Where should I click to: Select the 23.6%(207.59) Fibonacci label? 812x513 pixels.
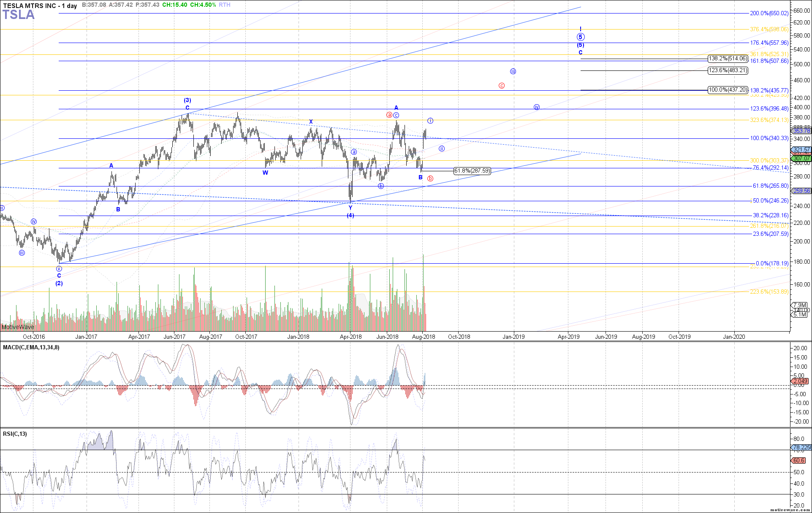point(770,234)
